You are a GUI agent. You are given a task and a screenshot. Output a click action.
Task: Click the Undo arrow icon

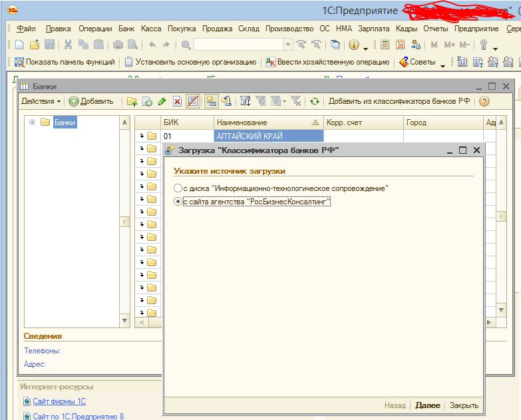152,45
